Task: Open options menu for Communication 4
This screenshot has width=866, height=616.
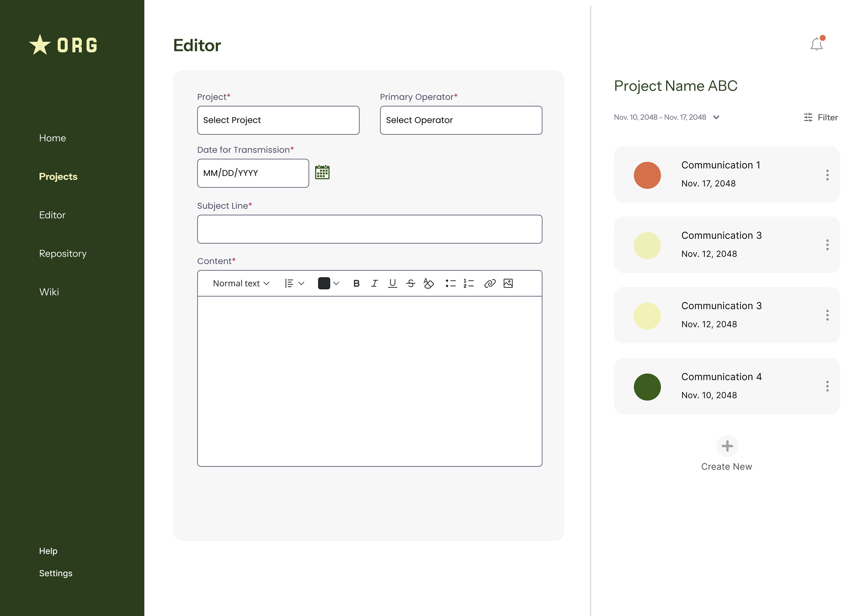Action: point(827,386)
